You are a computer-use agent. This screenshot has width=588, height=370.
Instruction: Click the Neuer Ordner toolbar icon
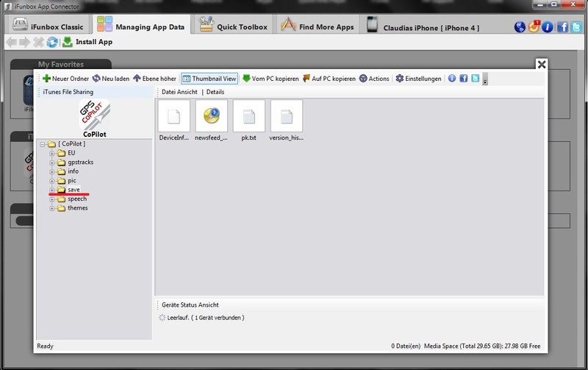tap(46, 79)
